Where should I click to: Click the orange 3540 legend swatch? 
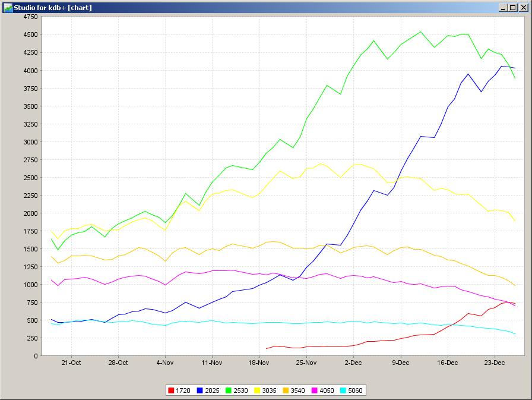286,390
